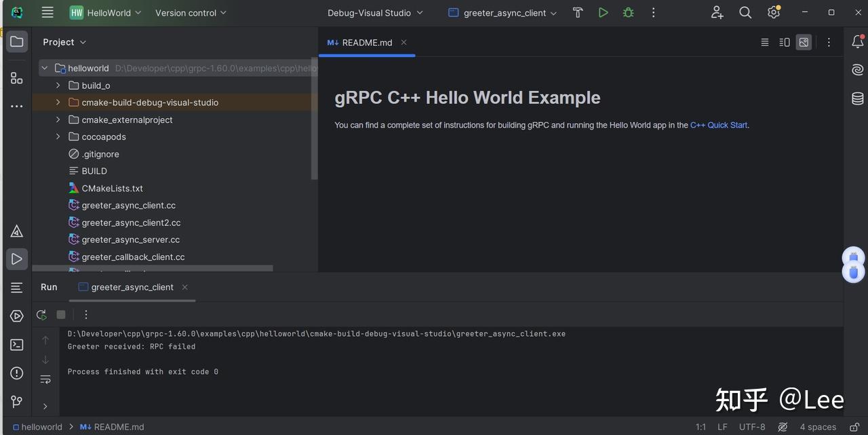Open Search Everywhere with the magnifier

click(x=745, y=12)
